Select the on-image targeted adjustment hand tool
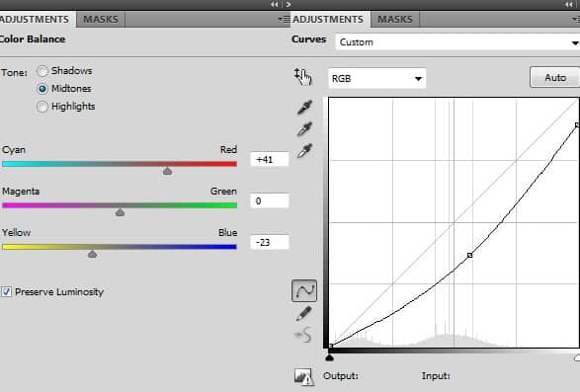This screenshot has height=392, width=580. click(303, 77)
